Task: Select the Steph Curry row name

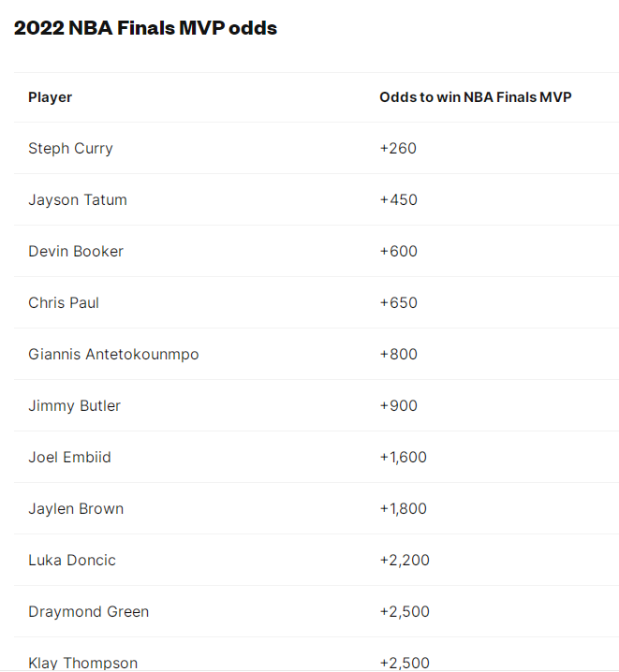Action: (x=71, y=149)
